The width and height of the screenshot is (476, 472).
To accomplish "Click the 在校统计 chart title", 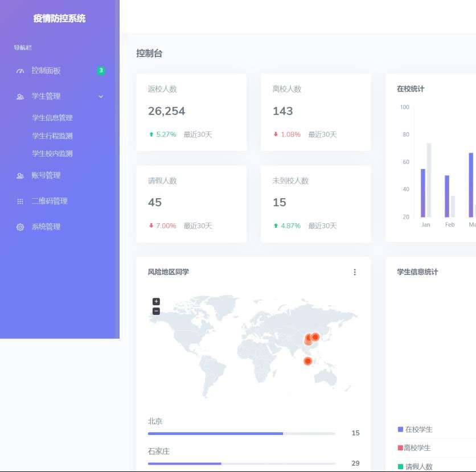I will click(x=411, y=89).
